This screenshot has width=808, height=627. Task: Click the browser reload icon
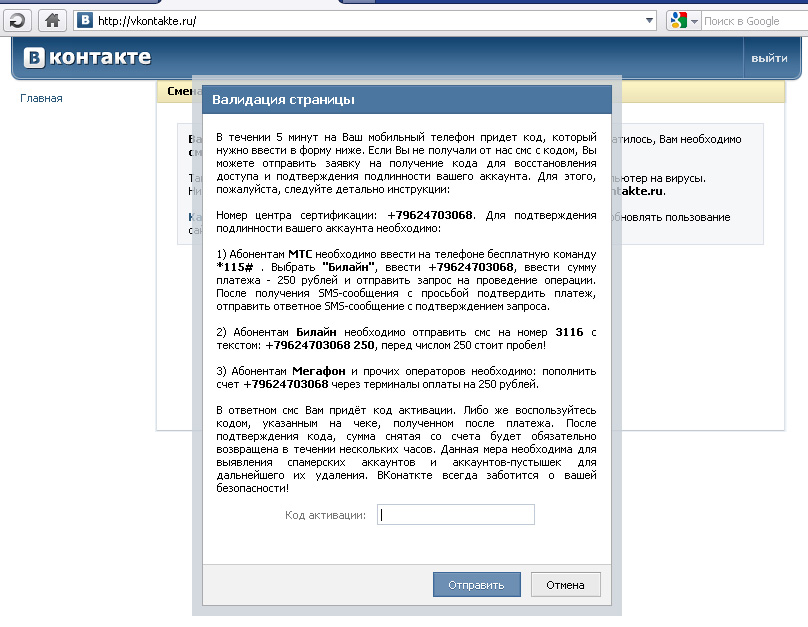point(18,21)
